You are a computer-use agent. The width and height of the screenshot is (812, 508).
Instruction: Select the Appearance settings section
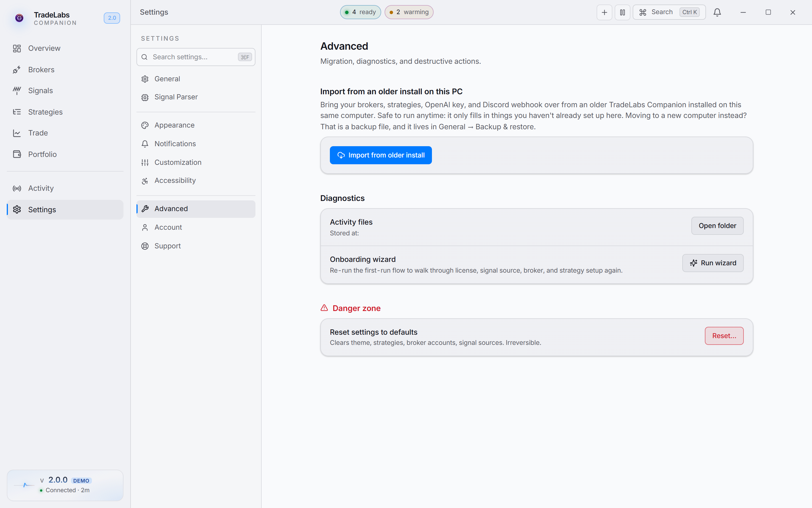[196, 125]
